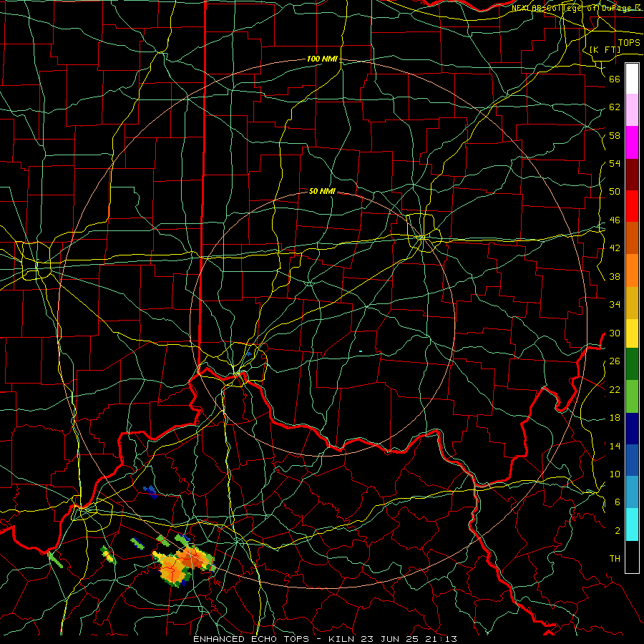
Task: Click the legend value "42"
Action: pos(615,248)
